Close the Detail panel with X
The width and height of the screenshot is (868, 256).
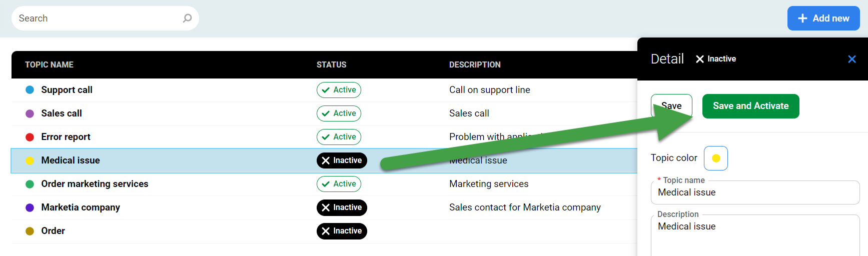pyautogui.click(x=852, y=59)
